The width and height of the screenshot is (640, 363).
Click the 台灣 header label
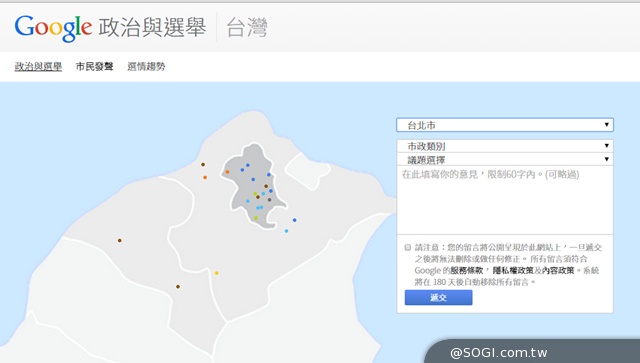pos(247,27)
